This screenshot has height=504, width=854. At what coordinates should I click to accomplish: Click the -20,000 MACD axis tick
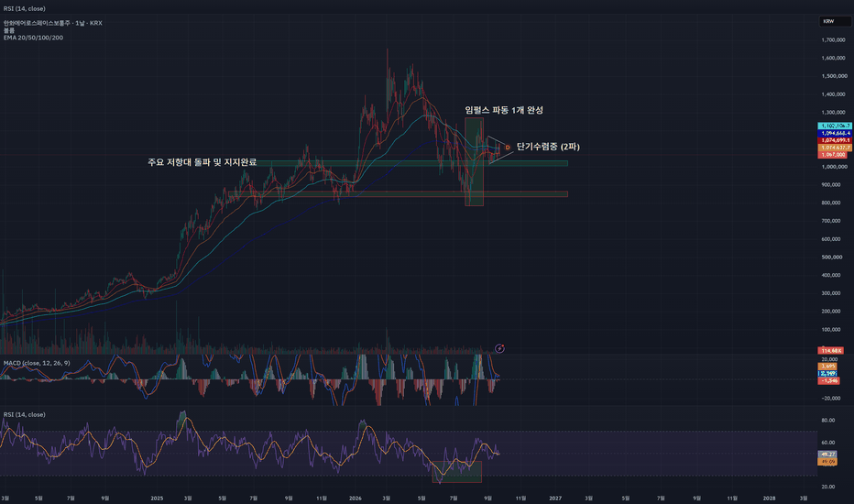(830, 398)
